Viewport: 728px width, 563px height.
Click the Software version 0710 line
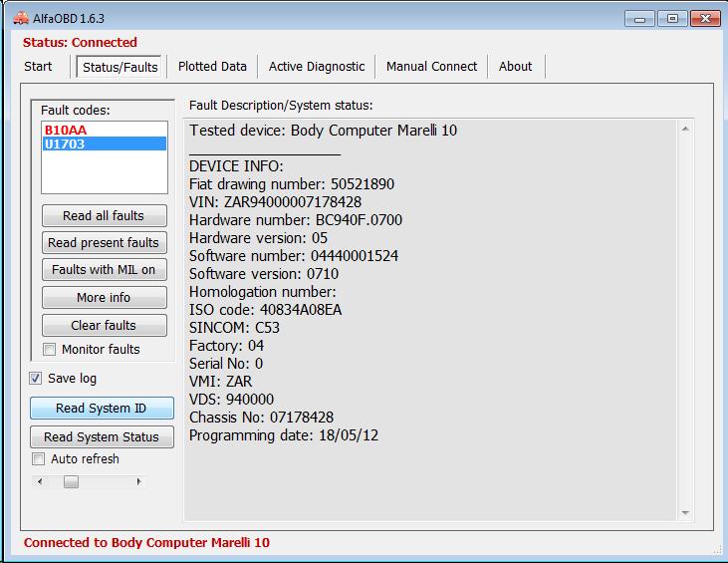264,274
